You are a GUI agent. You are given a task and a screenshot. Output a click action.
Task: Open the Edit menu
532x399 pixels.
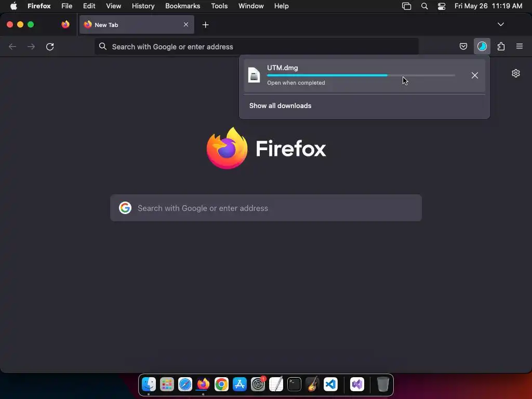click(89, 6)
